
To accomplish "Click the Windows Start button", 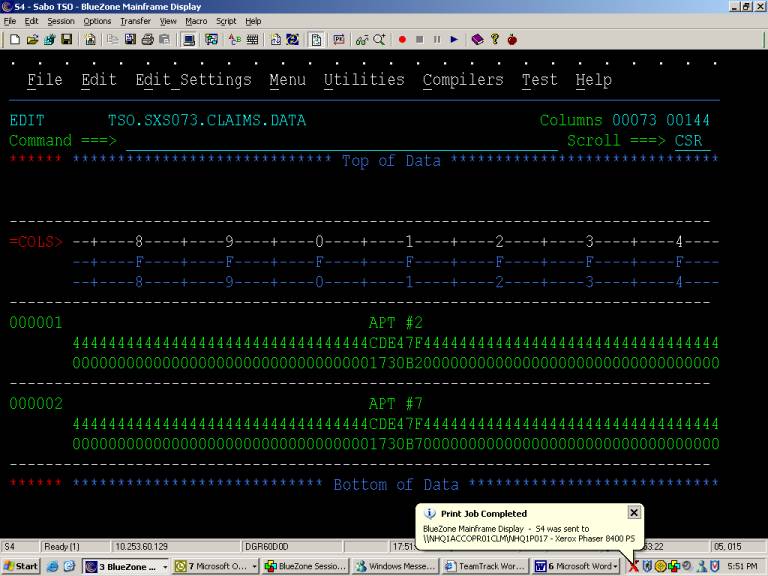I will coord(21,566).
